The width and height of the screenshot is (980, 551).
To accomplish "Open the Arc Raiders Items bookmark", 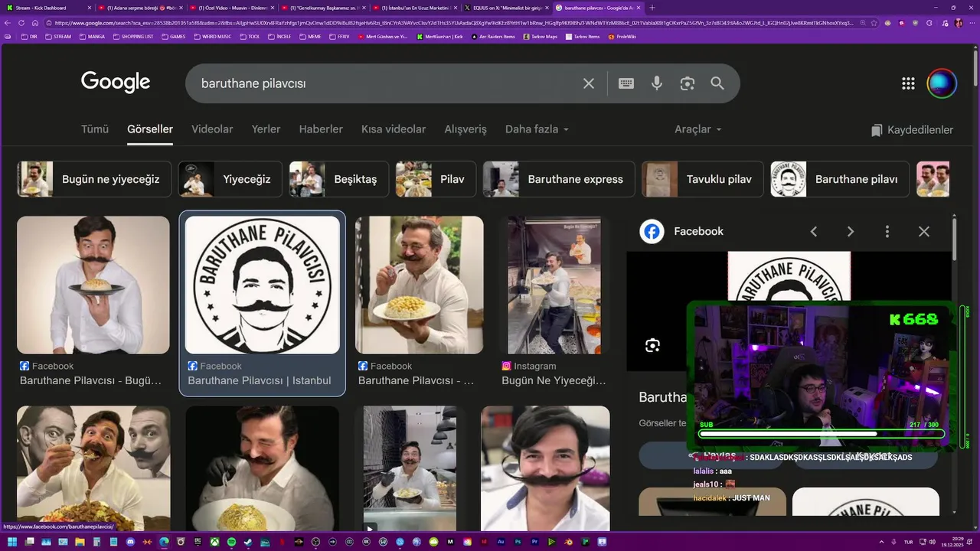I will [x=494, y=36].
